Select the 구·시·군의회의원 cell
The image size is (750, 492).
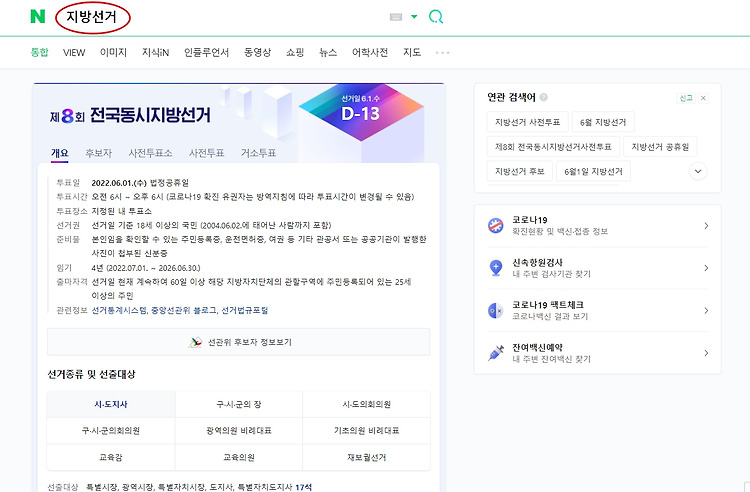[x=111, y=431]
